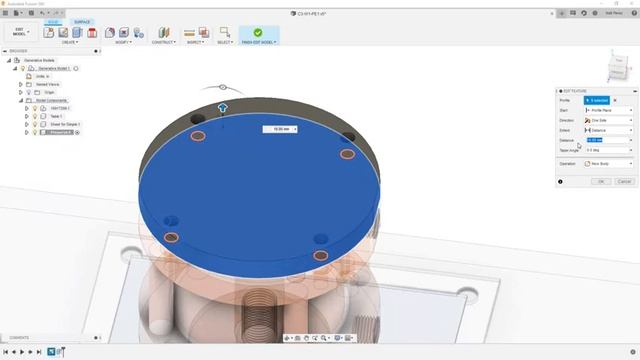Select the third Modify tool icon
Viewport: 640px width, 360px height.
click(x=139, y=33)
